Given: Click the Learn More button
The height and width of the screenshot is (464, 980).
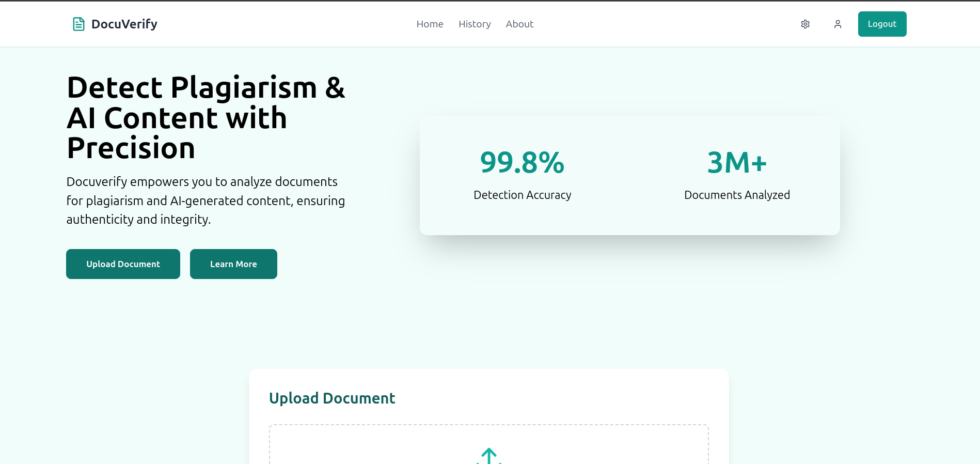Looking at the screenshot, I should click(x=233, y=264).
